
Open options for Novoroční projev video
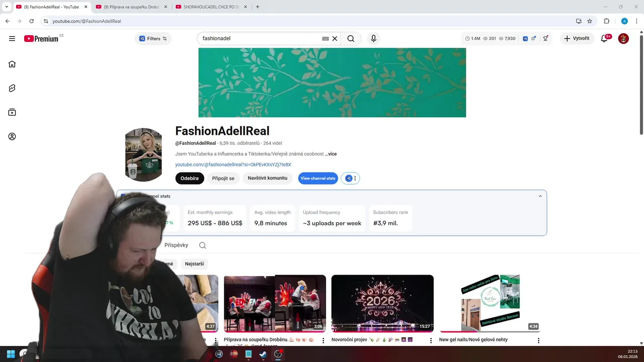point(431,340)
